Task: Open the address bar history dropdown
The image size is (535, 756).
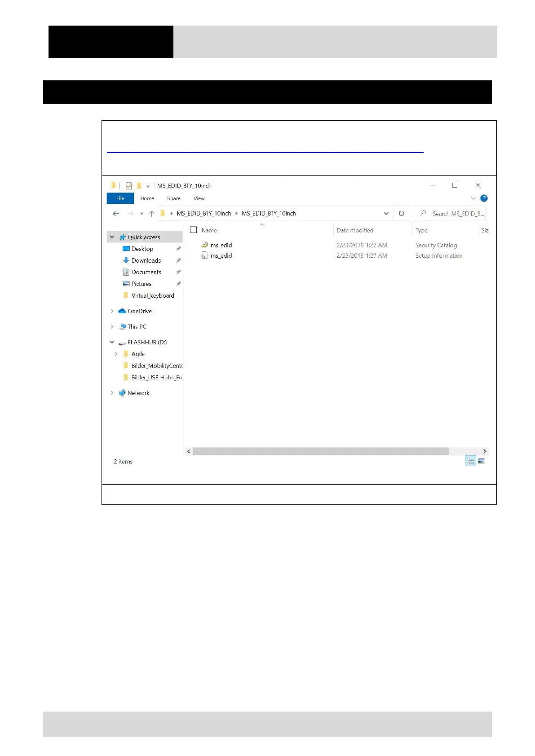Action: (386, 214)
